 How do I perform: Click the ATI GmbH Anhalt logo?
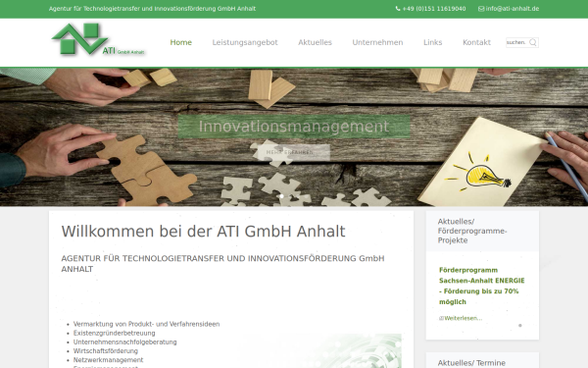pyautogui.click(x=98, y=40)
